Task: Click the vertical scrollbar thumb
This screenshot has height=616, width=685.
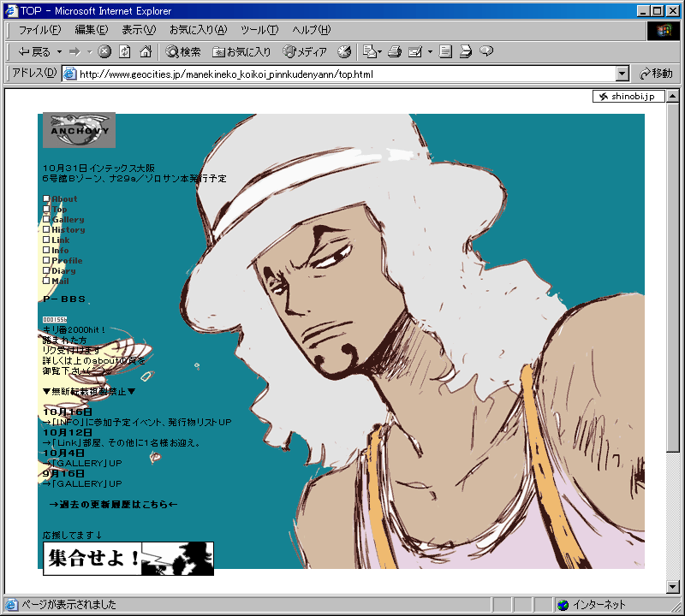Action: coord(673,278)
